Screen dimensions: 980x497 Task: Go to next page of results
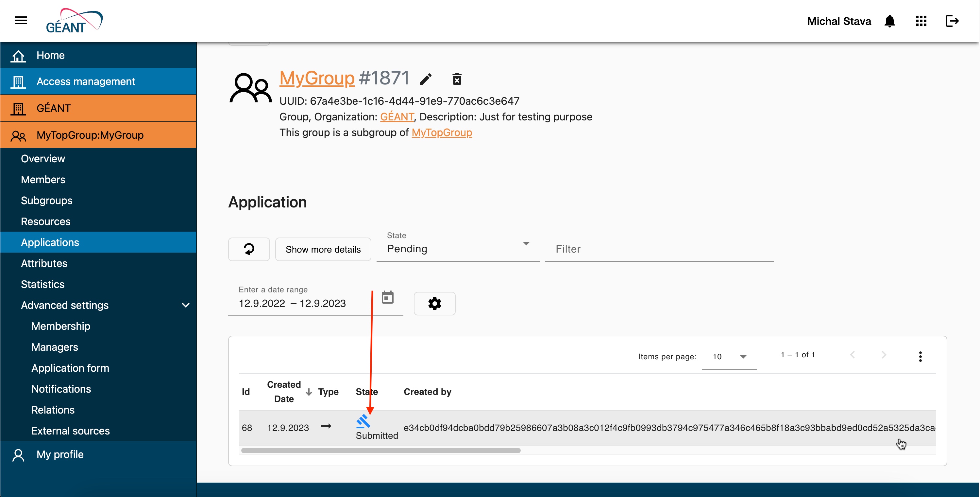(x=884, y=355)
